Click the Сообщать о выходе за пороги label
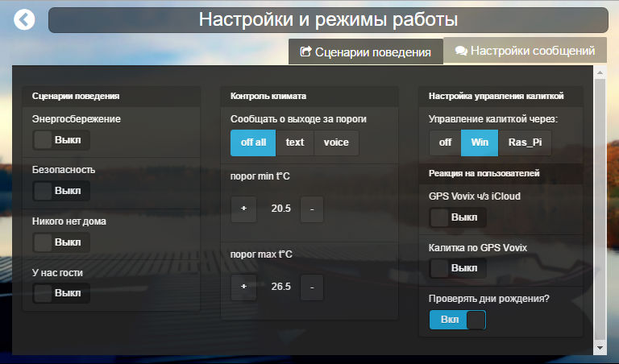Viewport: 619px width, 364px height. 298,118
